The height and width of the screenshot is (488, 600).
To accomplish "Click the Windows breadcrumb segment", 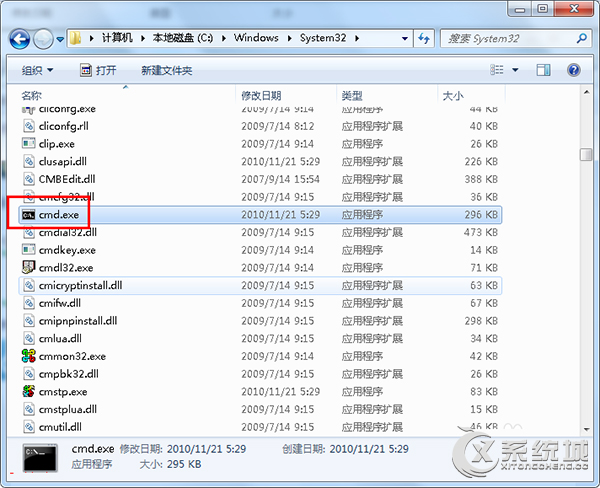I will click(256, 38).
